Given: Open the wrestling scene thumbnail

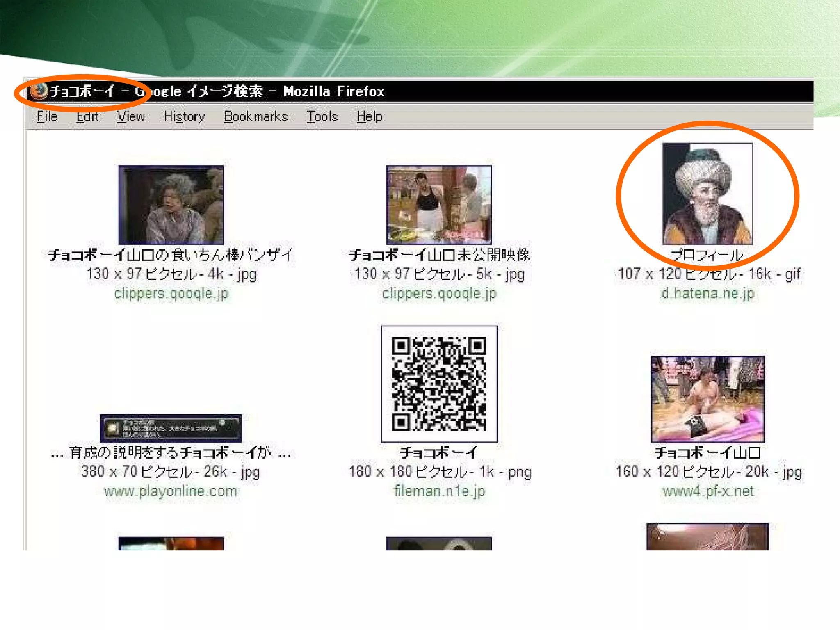Looking at the screenshot, I should coord(708,399).
